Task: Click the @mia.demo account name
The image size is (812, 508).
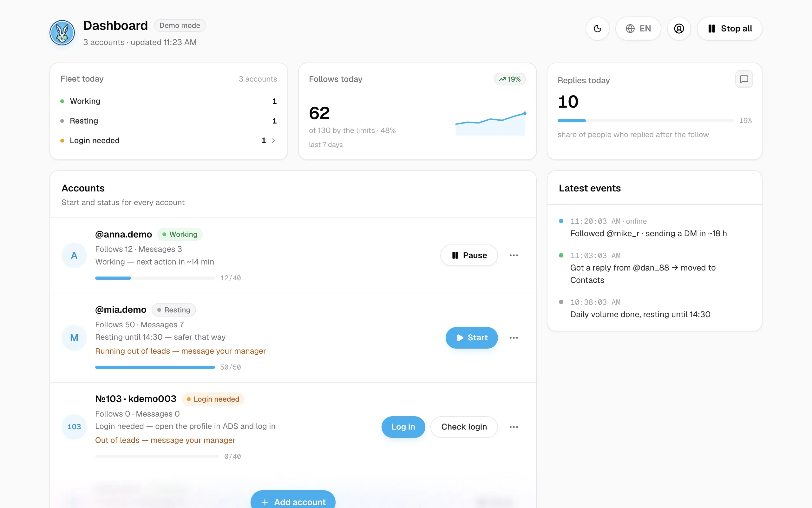Action: pyautogui.click(x=121, y=310)
